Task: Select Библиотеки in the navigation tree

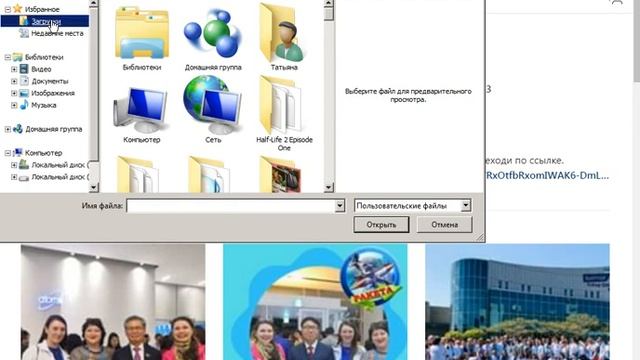Action: coord(44,57)
